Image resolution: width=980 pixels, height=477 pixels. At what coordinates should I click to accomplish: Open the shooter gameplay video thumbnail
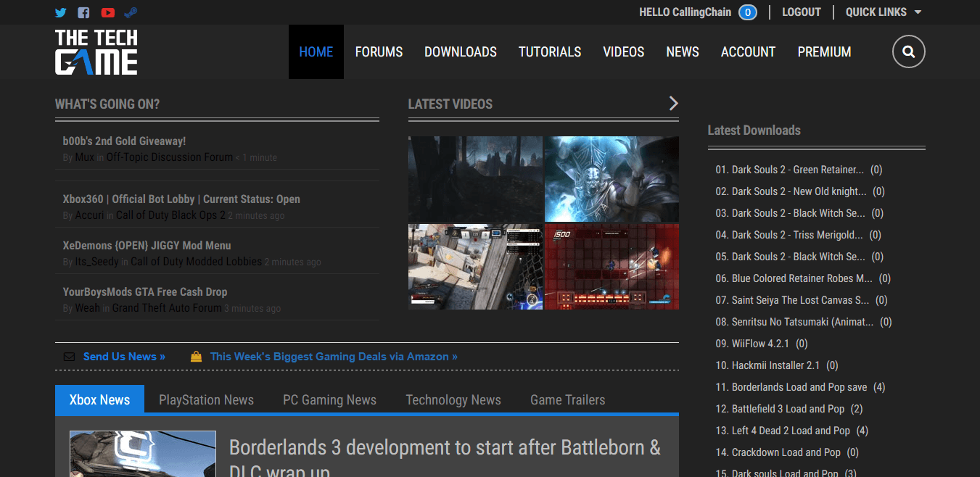point(475,267)
